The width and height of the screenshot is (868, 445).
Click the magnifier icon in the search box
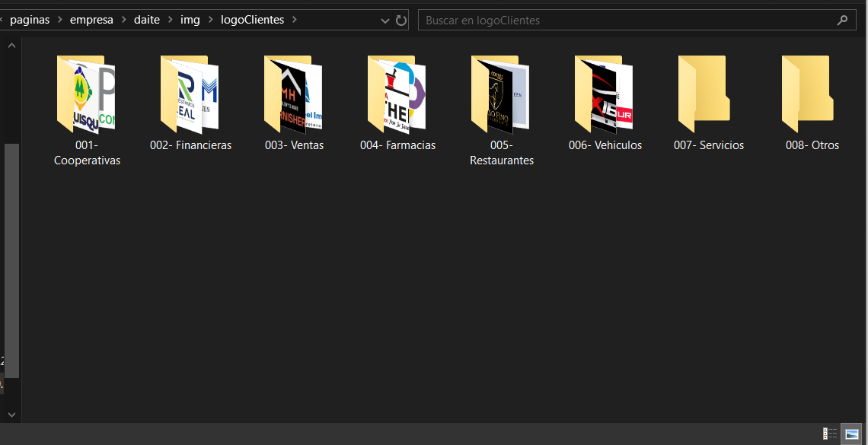(842, 21)
